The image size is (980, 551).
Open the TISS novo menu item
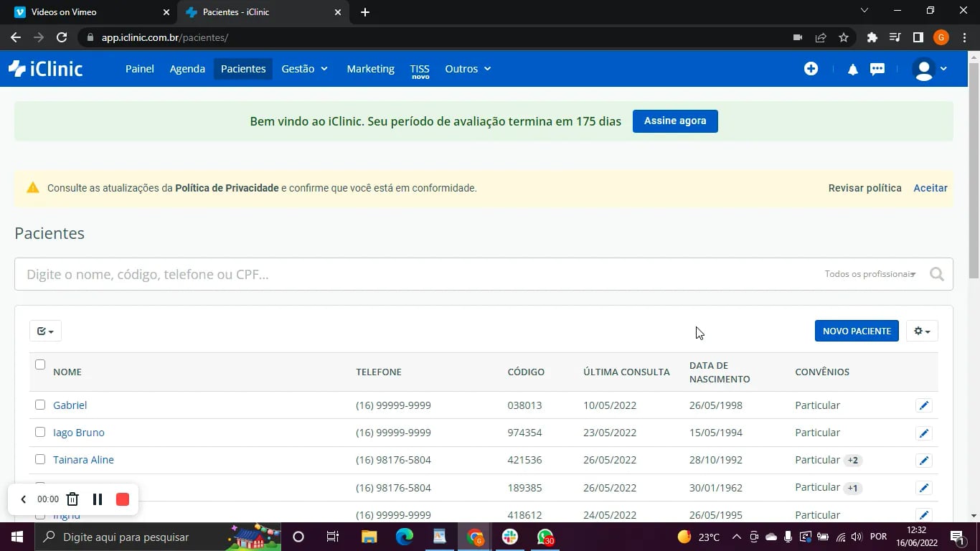coord(420,70)
